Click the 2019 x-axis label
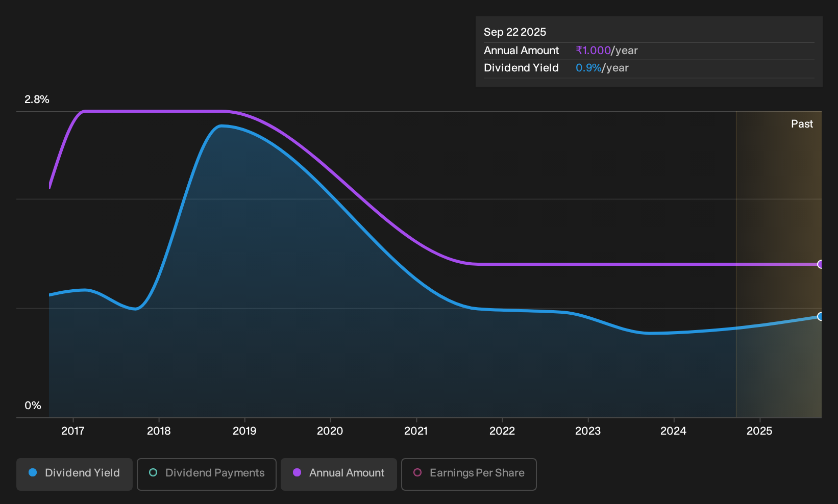 tap(244, 431)
